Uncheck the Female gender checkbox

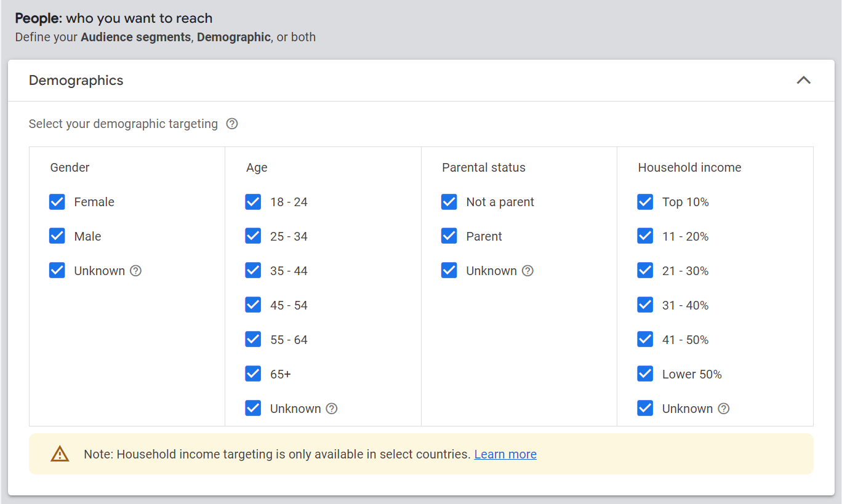57,201
